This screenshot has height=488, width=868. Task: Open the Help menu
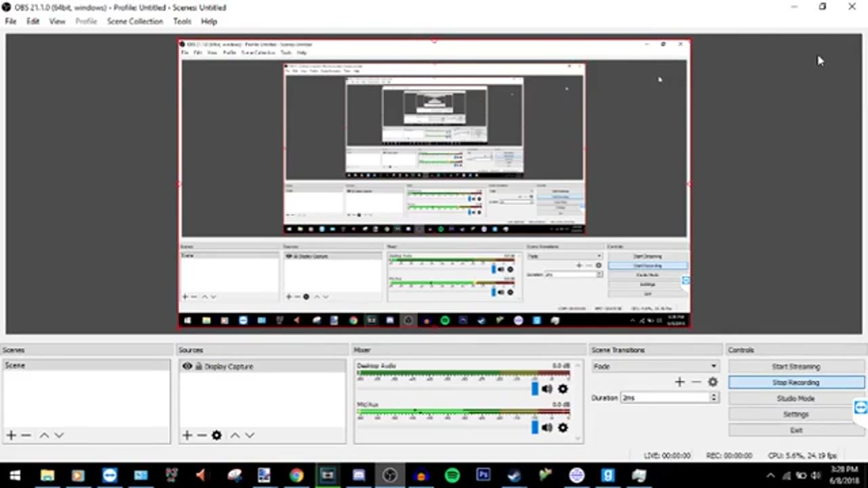pyautogui.click(x=209, y=21)
